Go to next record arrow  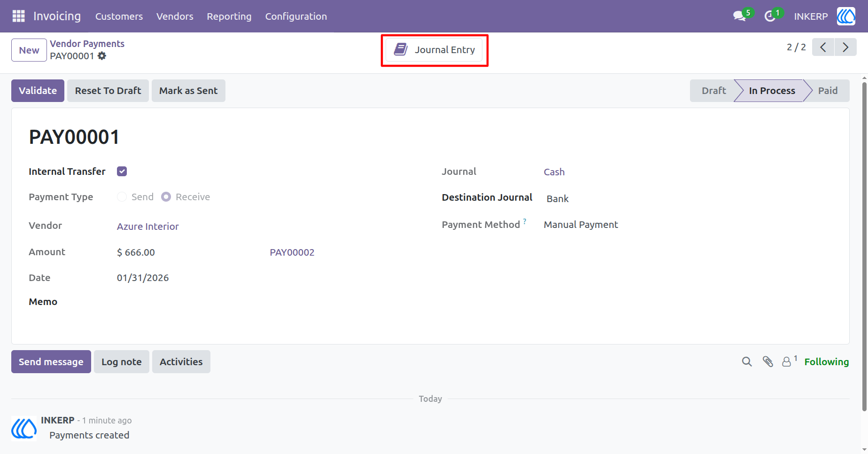845,47
